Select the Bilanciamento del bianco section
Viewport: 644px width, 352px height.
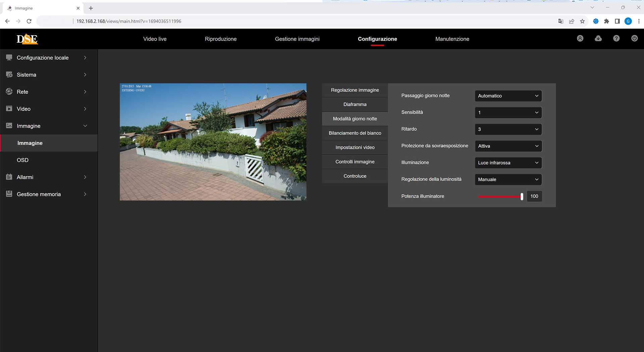pos(355,133)
